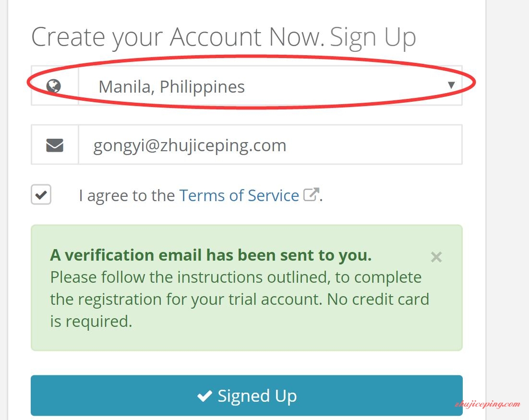Screen dimensions: 529x420
Task: Click the external-link icon after Terms of Service
Action: coord(311,194)
